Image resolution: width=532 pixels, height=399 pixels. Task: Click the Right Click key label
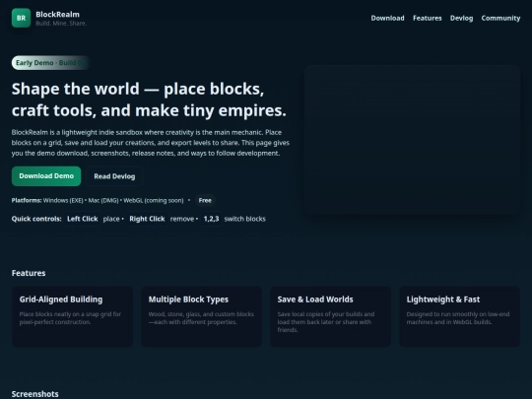(147, 219)
